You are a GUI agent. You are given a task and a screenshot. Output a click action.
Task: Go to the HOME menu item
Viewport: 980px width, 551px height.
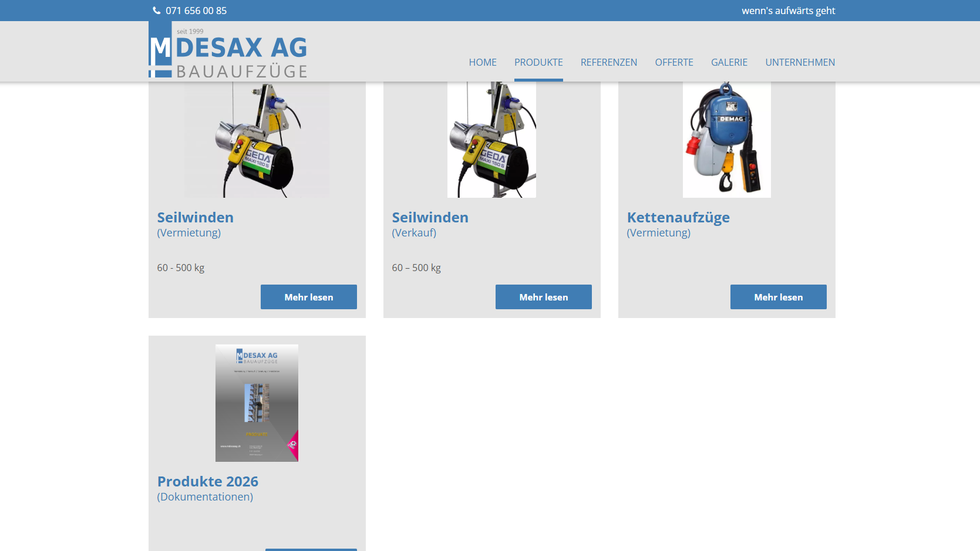click(483, 62)
